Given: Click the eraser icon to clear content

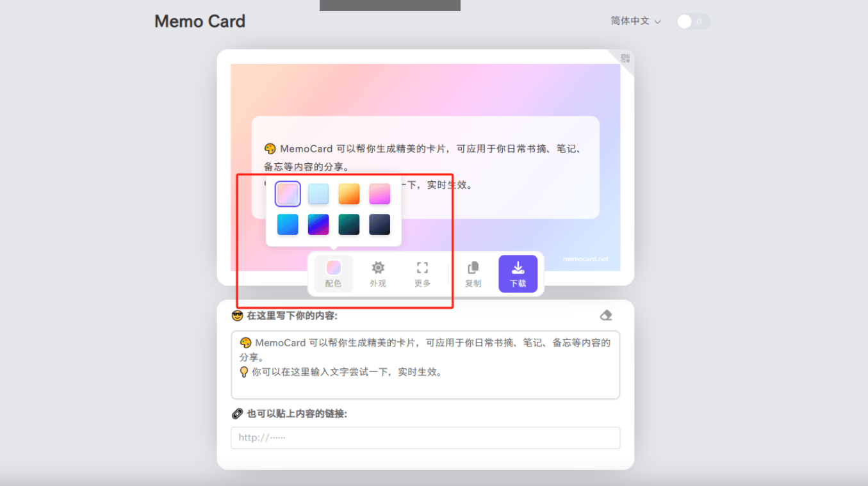Looking at the screenshot, I should (605, 314).
